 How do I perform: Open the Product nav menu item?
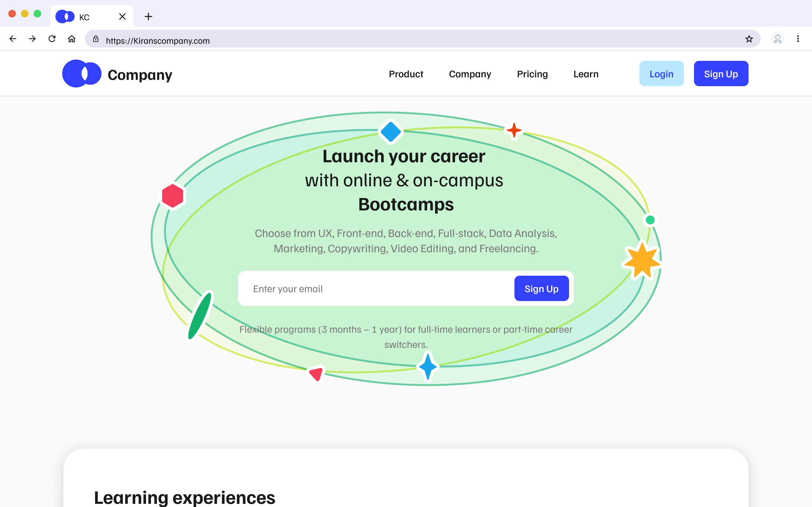coord(406,74)
